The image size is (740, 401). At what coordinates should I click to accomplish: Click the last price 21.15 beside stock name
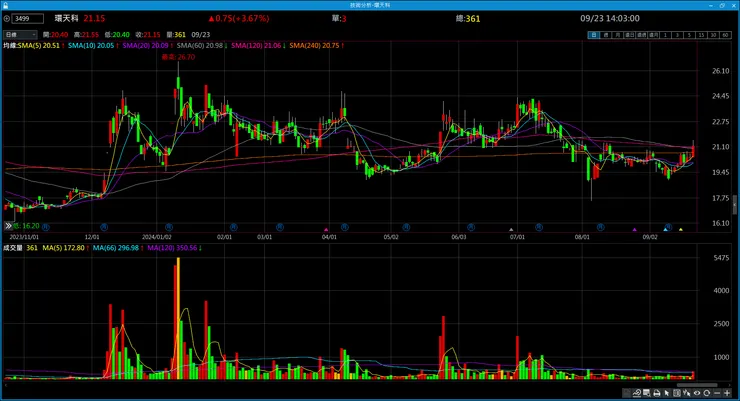94,18
